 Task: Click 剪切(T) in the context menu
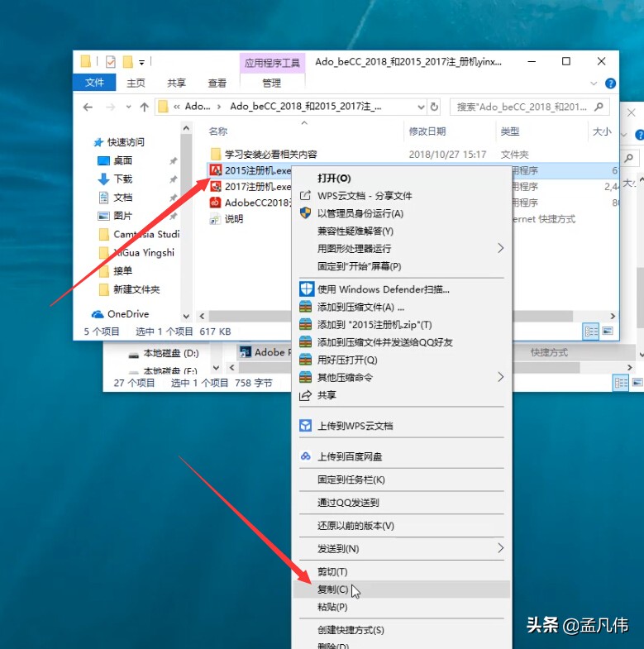coord(401,571)
